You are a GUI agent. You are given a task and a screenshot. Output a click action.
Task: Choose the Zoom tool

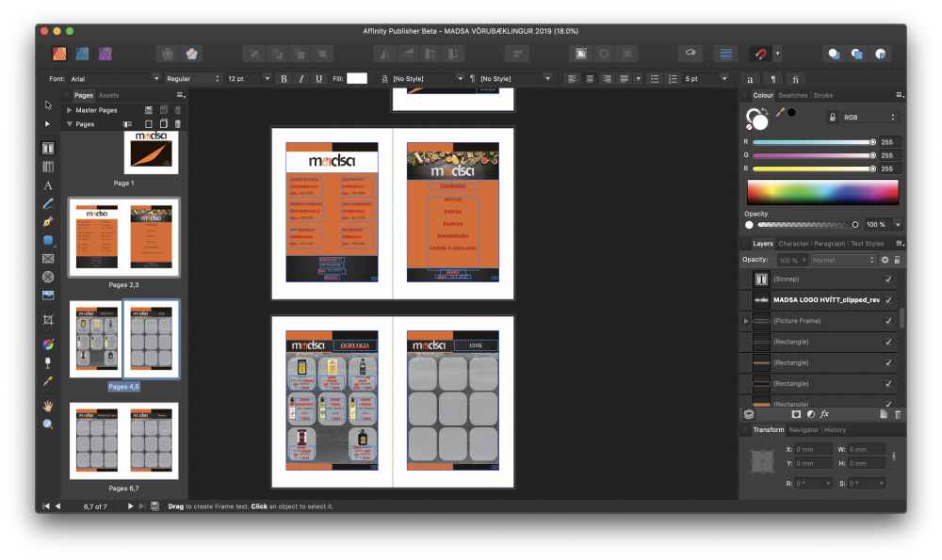click(48, 424)
